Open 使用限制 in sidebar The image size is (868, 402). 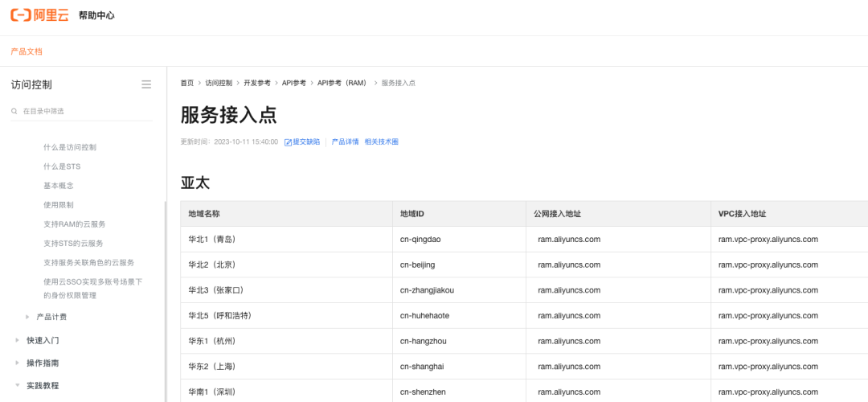tap(59, 205)
